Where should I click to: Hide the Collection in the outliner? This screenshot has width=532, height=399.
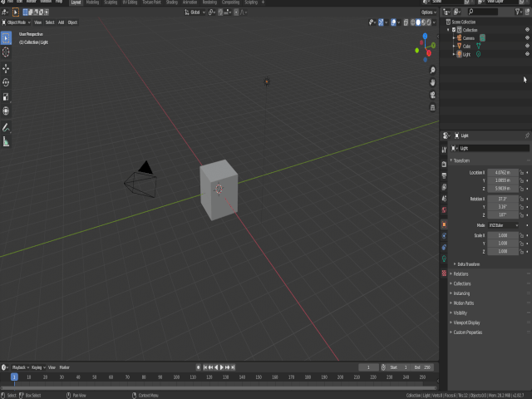click(527, 30)
